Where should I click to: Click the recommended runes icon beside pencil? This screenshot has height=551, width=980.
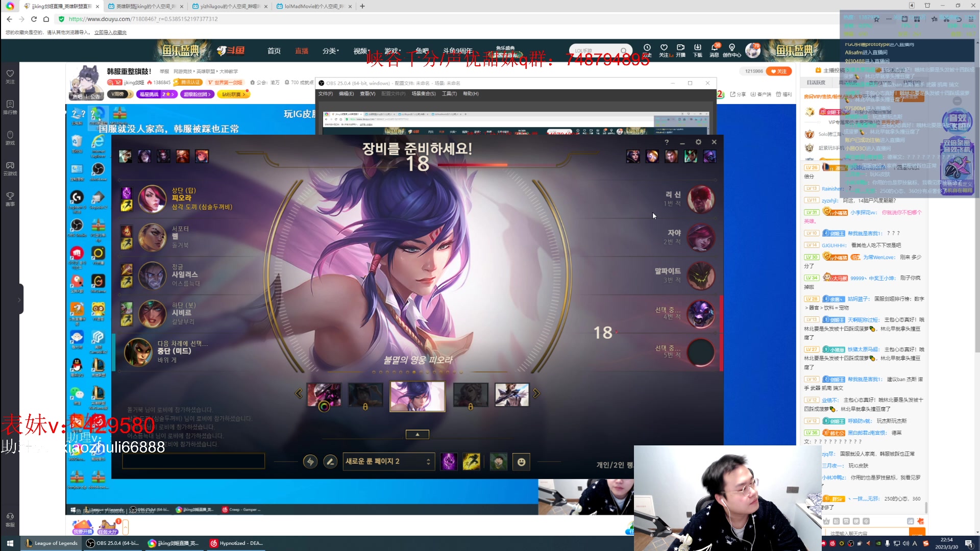(x=310, y=462)
